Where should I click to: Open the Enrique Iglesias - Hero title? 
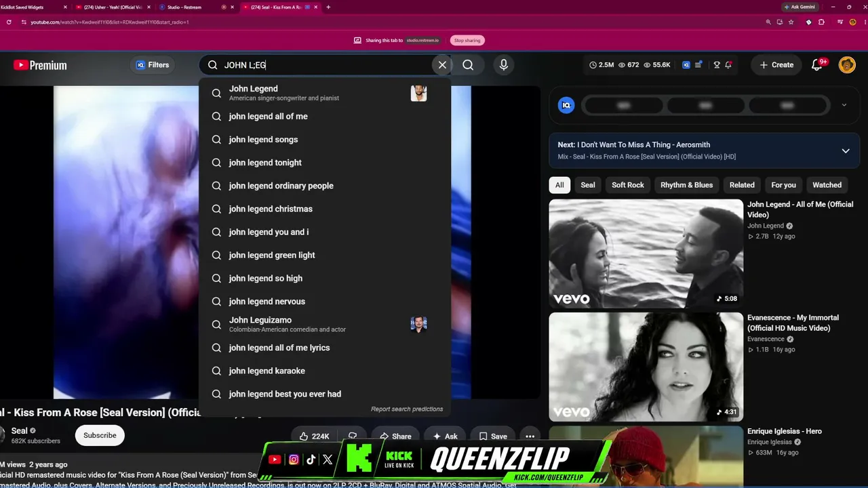[785, 431]
